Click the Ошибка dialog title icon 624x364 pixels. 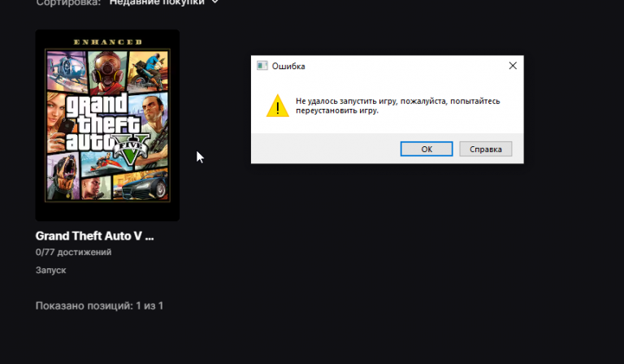coord(262,66)
